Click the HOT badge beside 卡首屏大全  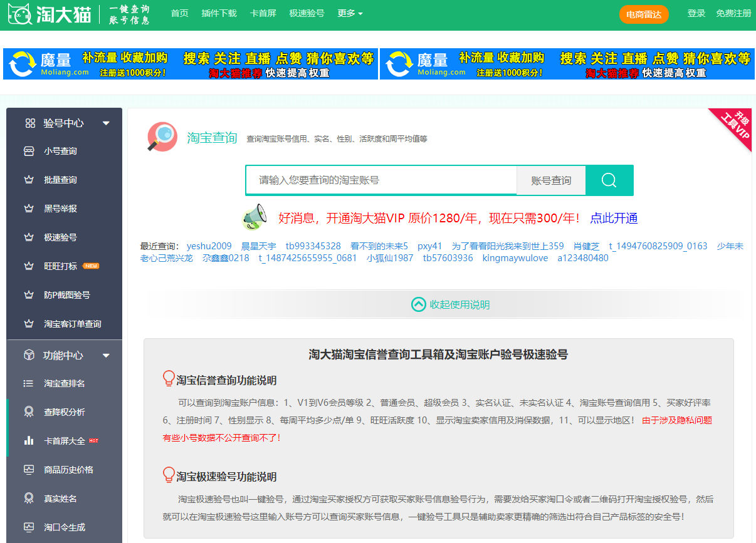click(x=93, y=441)
